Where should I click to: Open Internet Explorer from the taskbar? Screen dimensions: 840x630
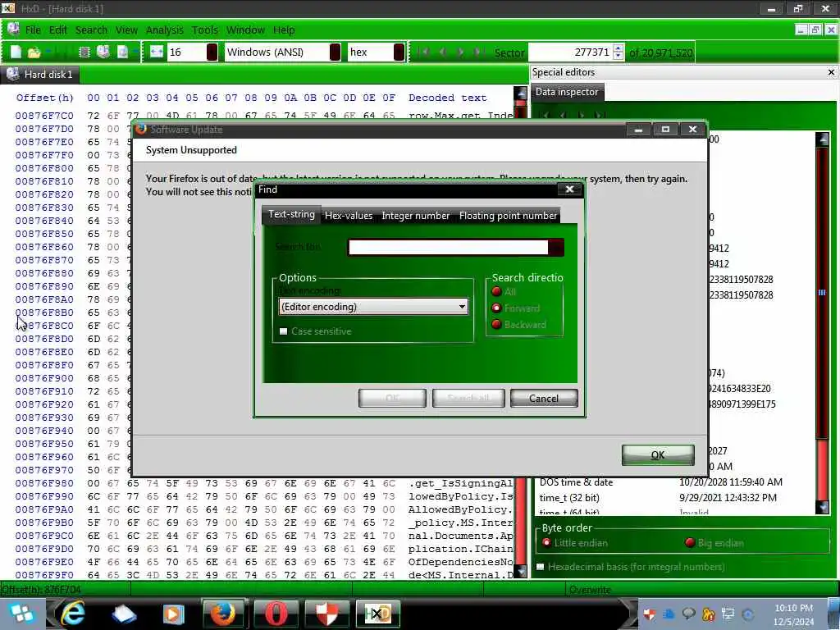coord(73,614)
